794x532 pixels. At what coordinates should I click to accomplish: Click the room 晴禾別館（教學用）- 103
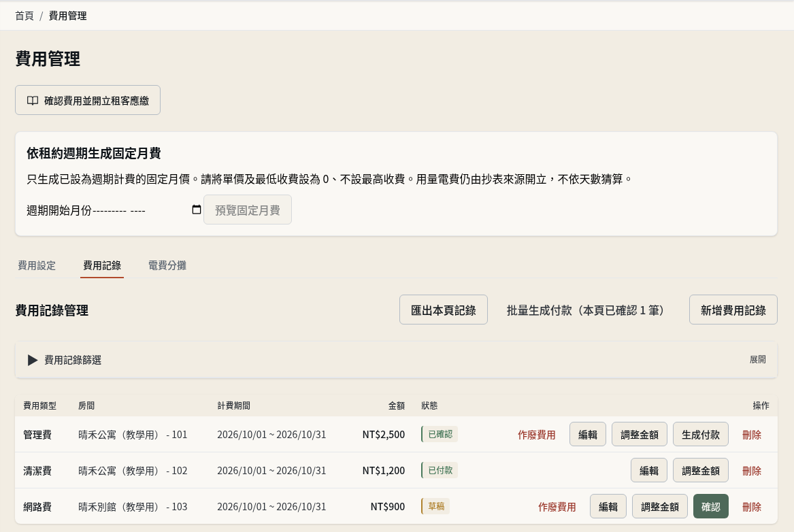pos(133,506)
